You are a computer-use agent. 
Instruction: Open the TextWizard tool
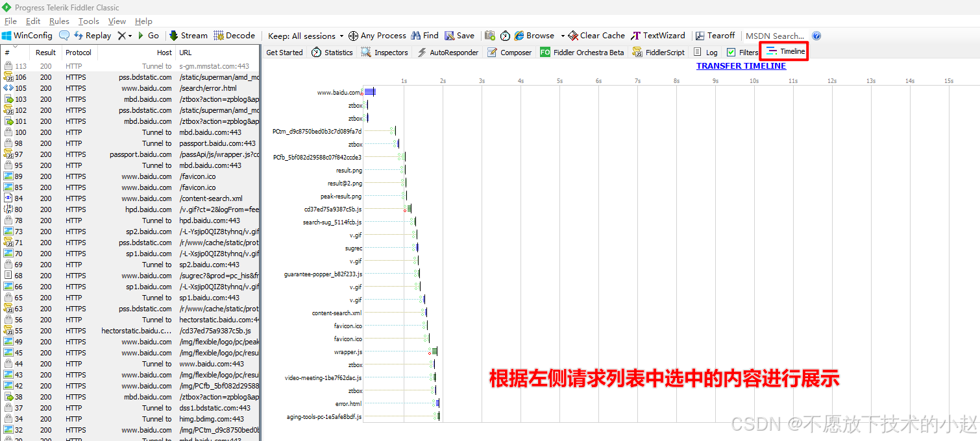click(658, 36)
